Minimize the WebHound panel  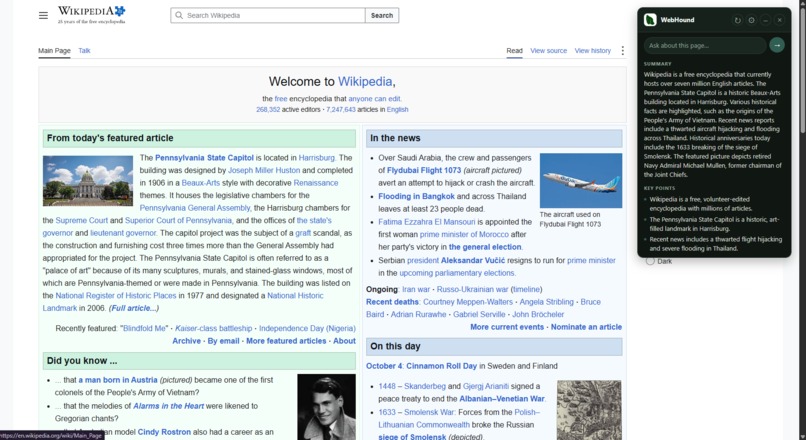coord(765,20)
